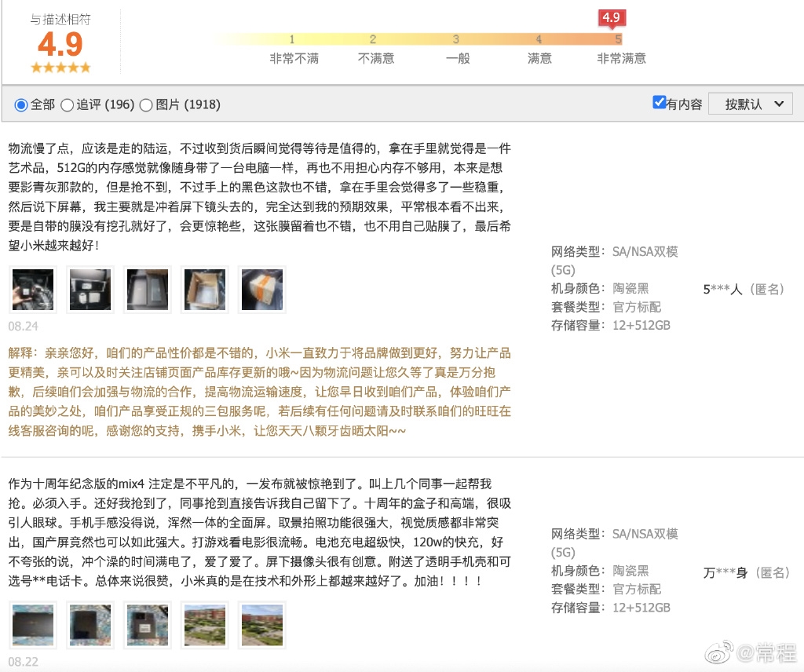Click the 不满意 rating scale label

point(376,58)
